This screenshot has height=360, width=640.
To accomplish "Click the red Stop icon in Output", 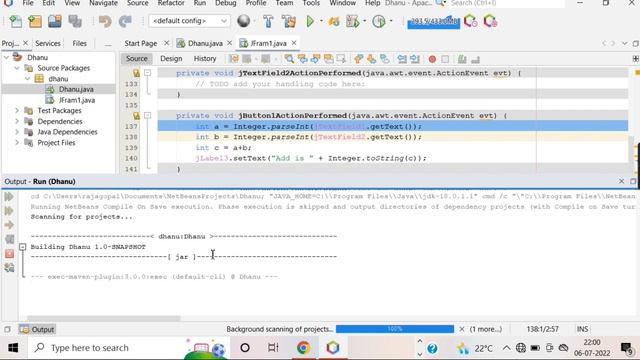I will [9, 254].
